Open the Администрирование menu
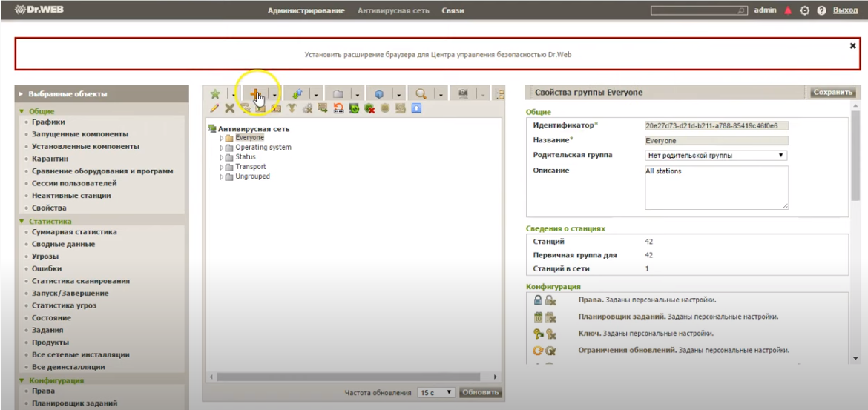 (306, 10)
